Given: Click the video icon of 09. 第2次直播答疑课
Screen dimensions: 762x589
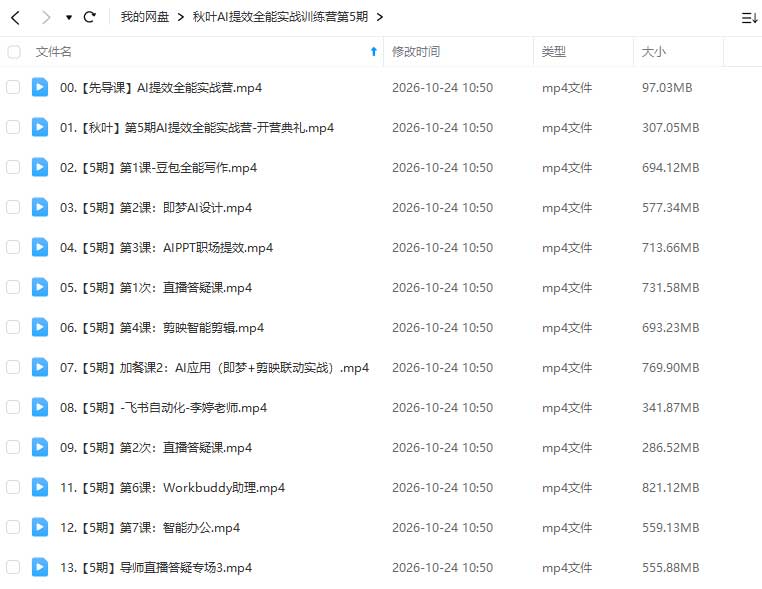Looking at the screenshot, I should coord(40,447).
